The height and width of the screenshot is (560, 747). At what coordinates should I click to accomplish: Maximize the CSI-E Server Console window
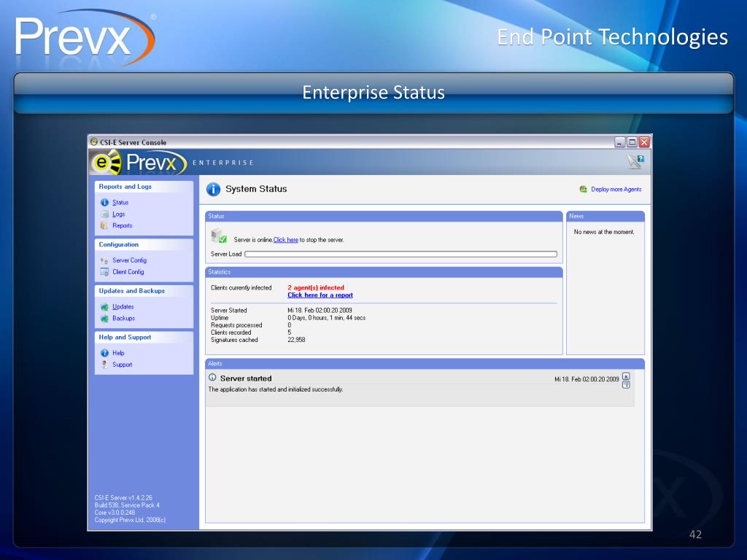(x=632, y=142)
